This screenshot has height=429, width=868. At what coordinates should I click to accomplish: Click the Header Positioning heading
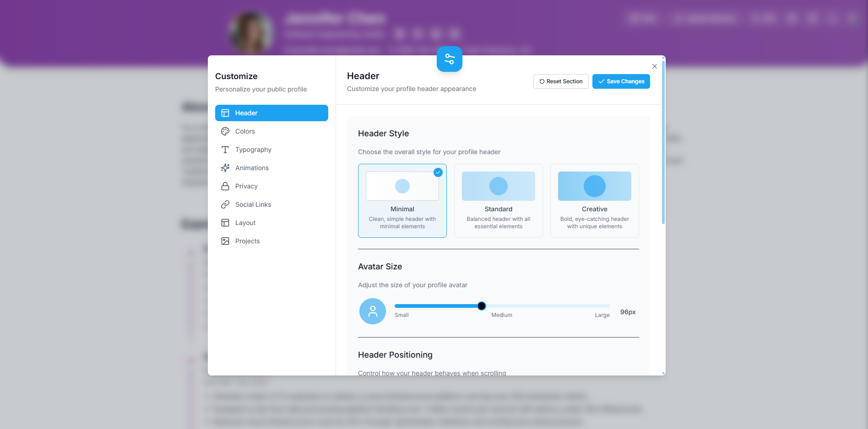click(395, 355)
